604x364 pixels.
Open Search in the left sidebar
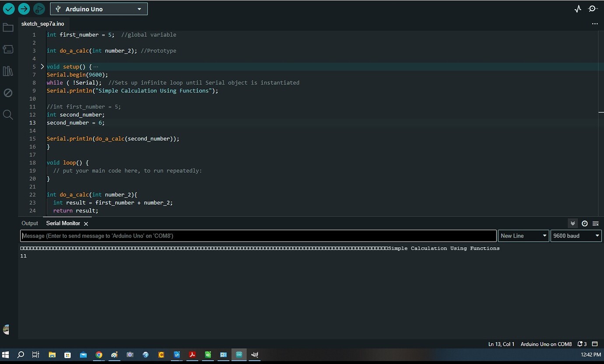click(x=8, y=115)
